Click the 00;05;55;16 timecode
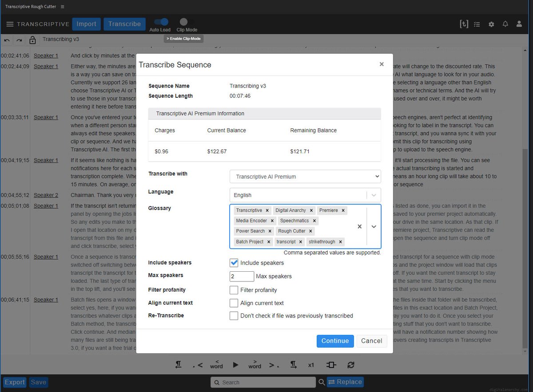The image size is (533, 392). coord(14,257)
